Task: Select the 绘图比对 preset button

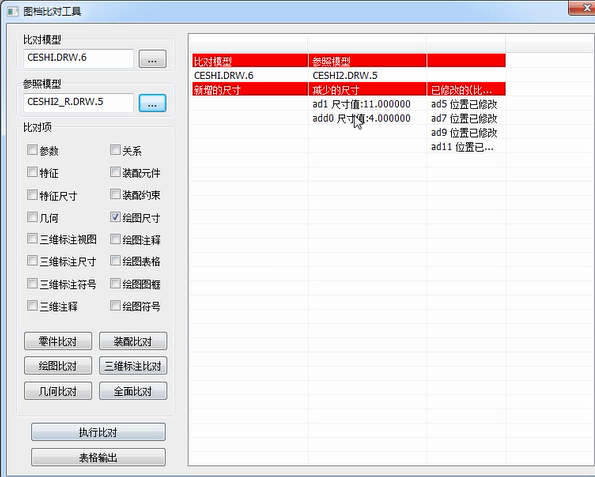Action: [x=58, y=366]
